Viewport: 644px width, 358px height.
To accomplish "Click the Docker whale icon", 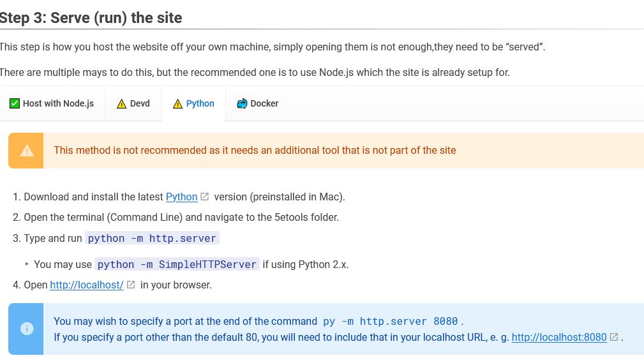I will pos(242,103).
